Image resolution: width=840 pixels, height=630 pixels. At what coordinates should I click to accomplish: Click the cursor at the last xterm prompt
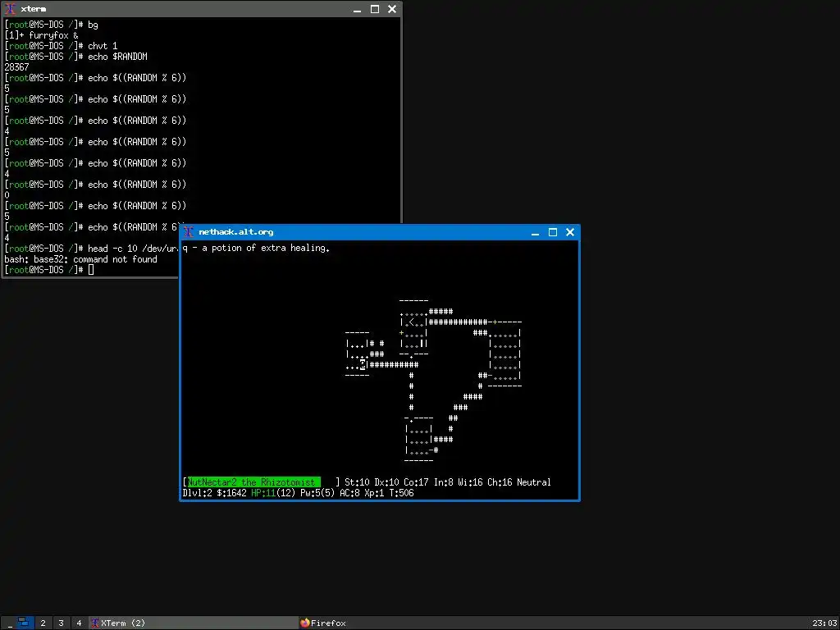[91, 269]
